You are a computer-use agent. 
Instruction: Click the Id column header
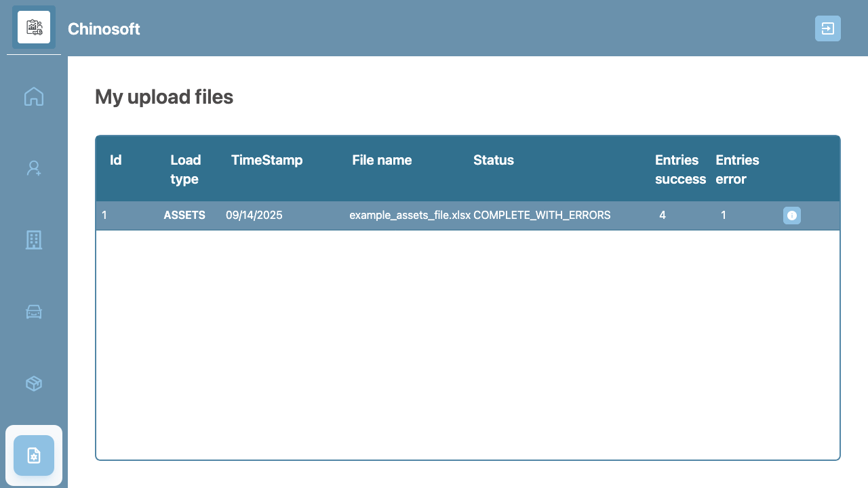[x=115, y=161]
